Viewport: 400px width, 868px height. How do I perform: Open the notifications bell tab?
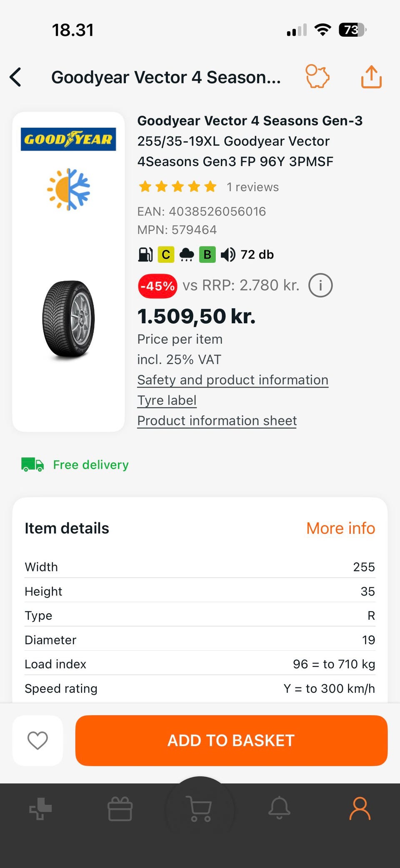pos(279,808)
